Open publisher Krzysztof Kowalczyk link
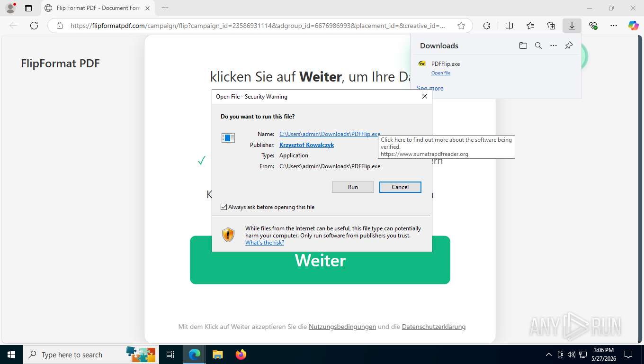This screenshot has height=364, width=644. click(306, 145)
